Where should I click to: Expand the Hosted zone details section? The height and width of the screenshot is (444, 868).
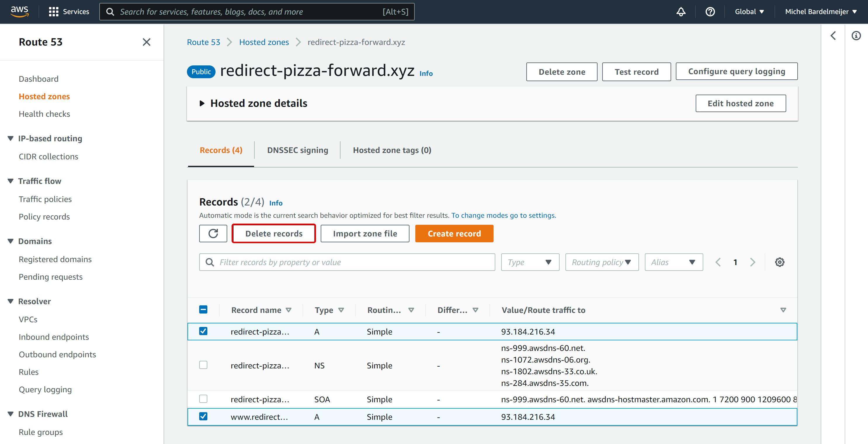tap(202, 103)
